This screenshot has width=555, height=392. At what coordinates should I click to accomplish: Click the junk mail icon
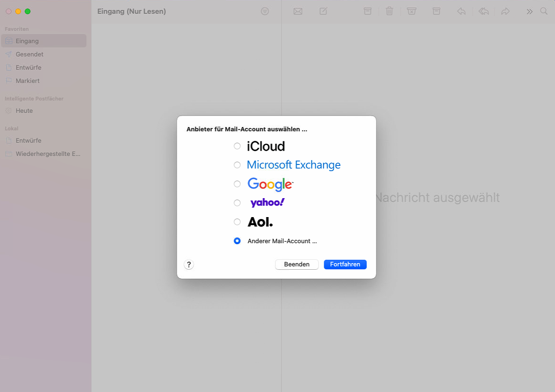[x=411, y=11]
